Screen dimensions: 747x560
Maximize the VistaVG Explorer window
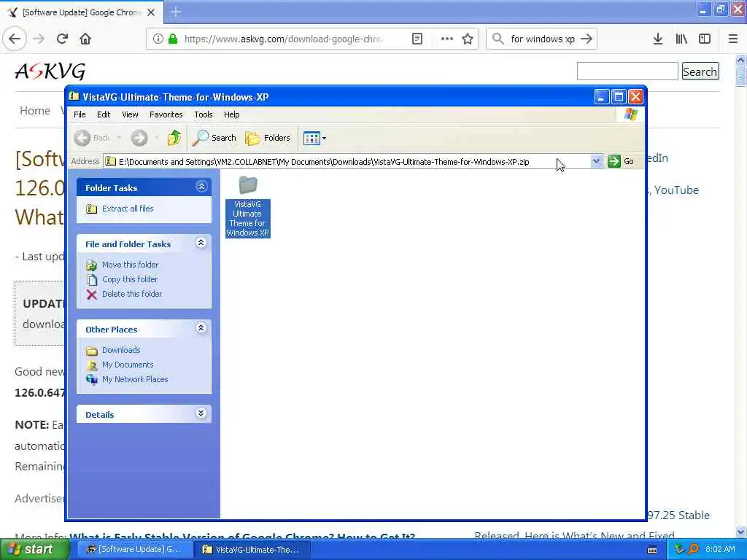click(619, 97)
